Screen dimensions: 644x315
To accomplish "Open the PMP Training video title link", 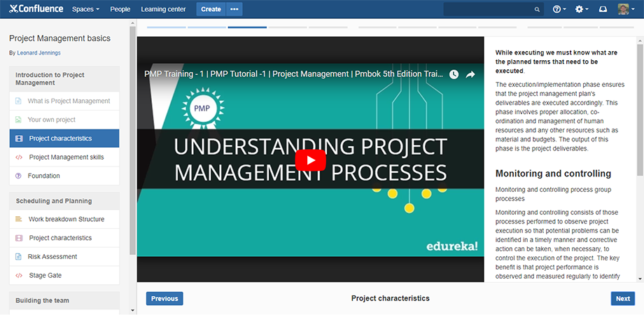I will click(294, 74).
